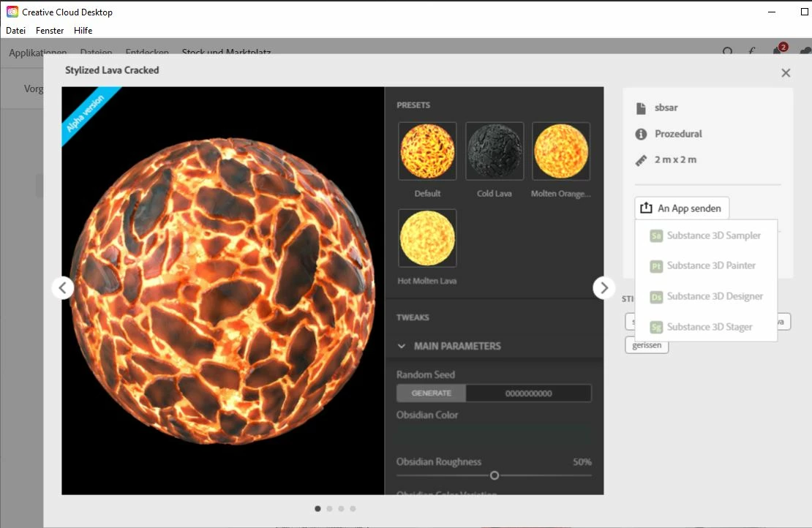
Task: Click the 'gerissen' keyword tag
Action: pyautogui.click(x=647, y=345)
